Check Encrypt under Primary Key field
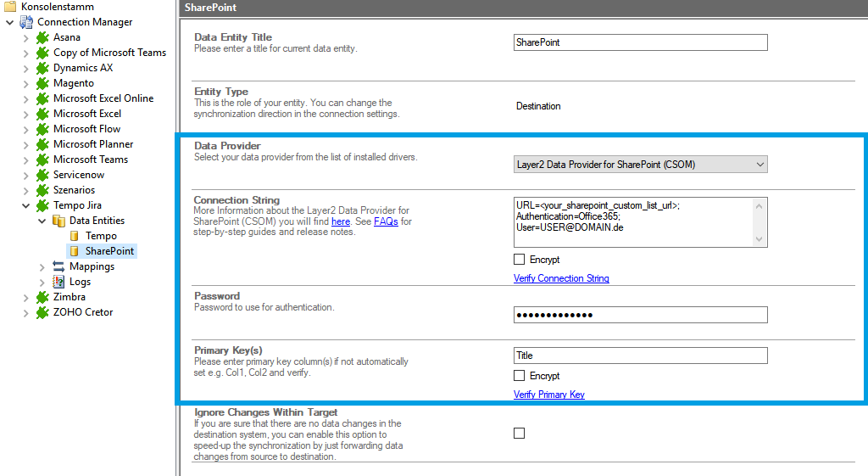This screenshot has width=868, height=476. 520,376
